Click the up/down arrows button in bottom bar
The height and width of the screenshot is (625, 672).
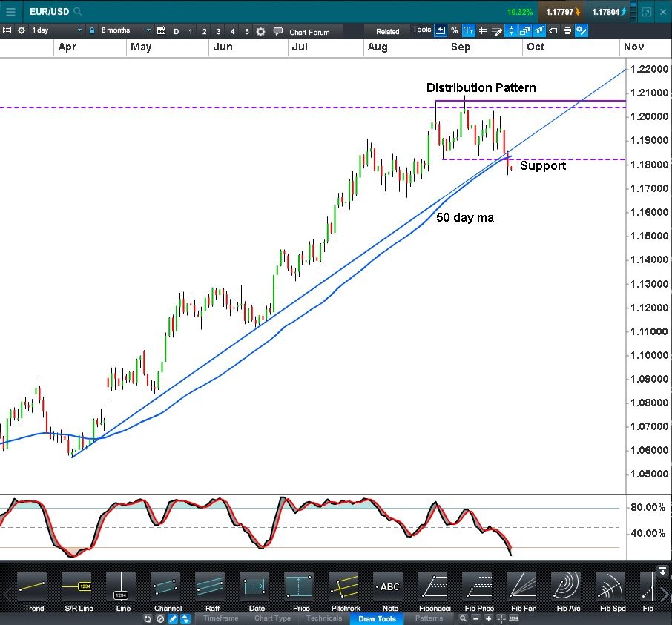[x=185, y=618]
